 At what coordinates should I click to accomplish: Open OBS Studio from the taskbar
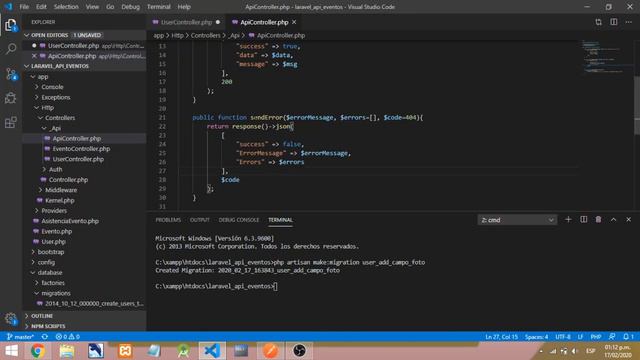click(x=299, y=351)
